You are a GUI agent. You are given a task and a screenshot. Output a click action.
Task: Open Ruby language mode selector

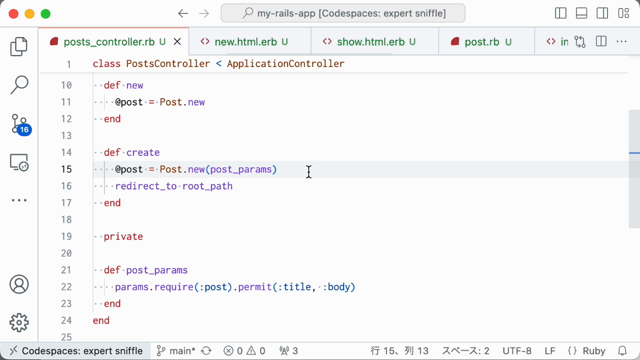click(x=586, y=351)
